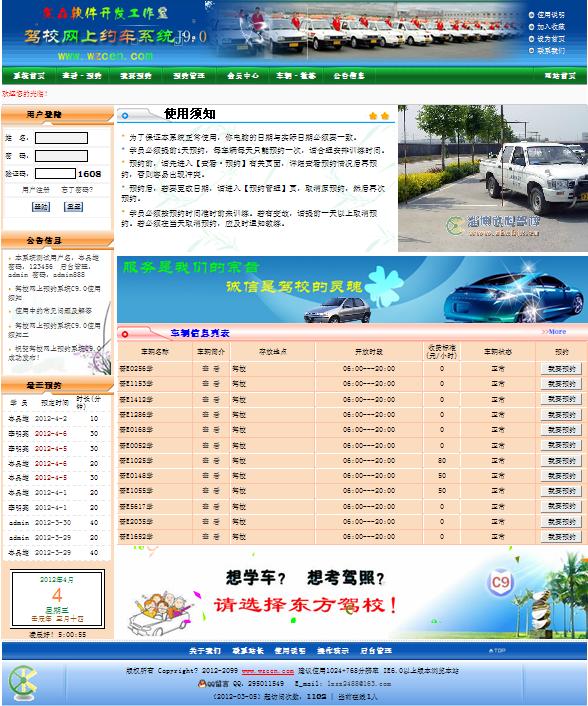Image resolution: width=588 pixels, height=706 pixels.
Task: Open the 系统首页 navigation item
Action: (29, 76)
